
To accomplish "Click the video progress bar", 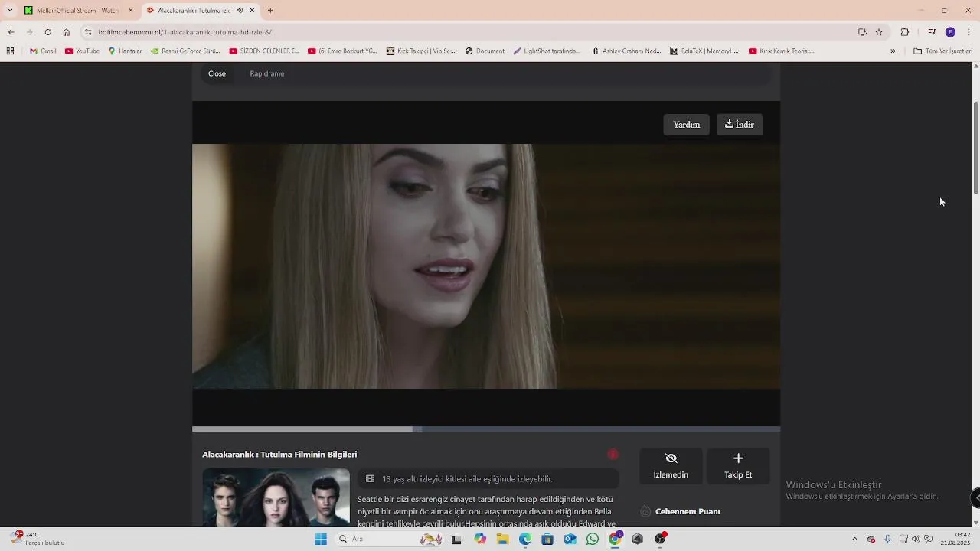I will [x=486, y=429].
